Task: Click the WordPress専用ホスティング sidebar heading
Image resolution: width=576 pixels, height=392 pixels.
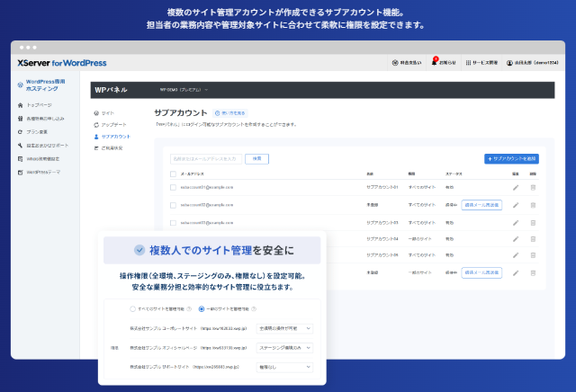Action: pyautogui.click(x=41, y=85)
